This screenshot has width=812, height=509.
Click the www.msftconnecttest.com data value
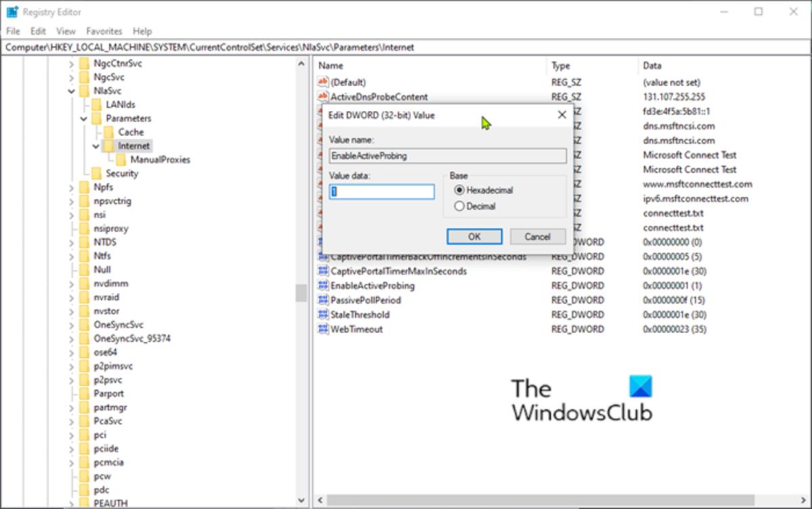coord(697,184)
